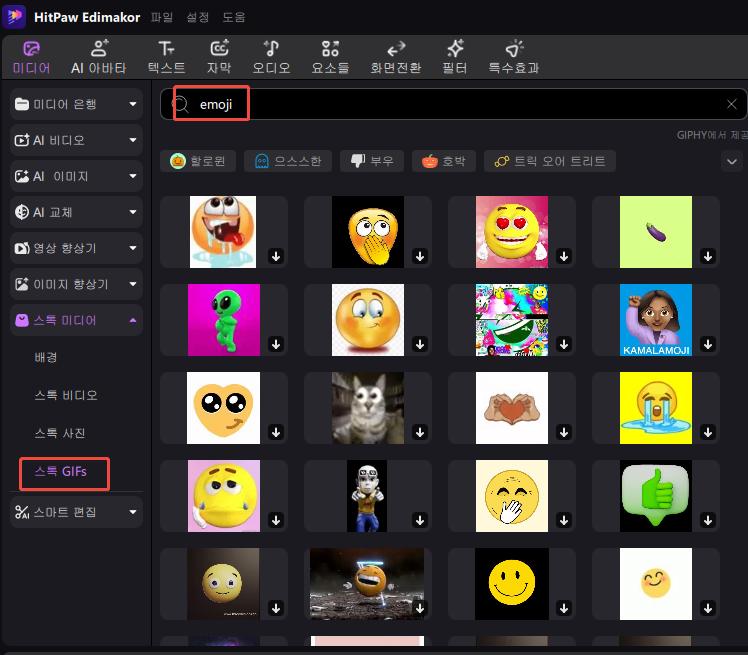Download the laughing waving emoji GIF
Screen dimensions: 748x655
point(564,520)
